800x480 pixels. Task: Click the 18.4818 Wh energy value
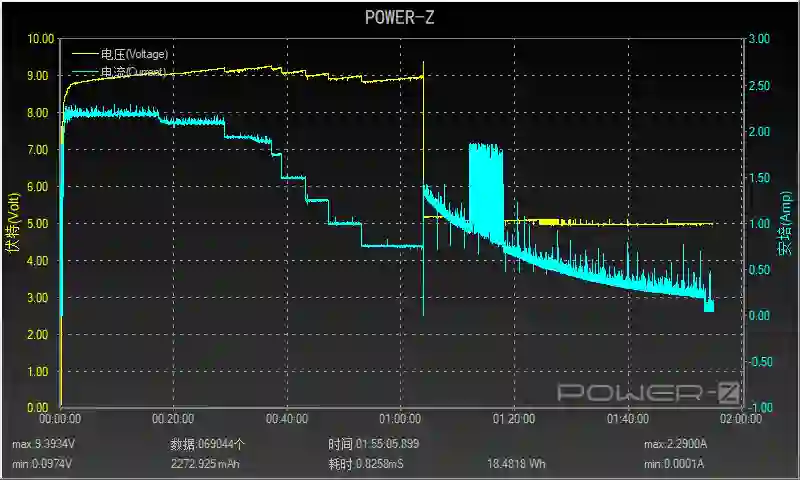[516, 464]
